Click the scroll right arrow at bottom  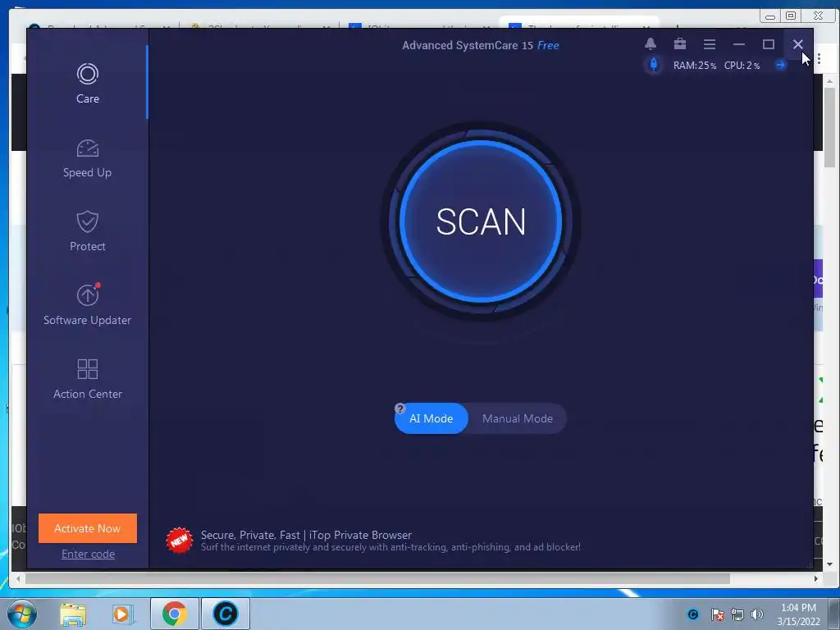coord(816,578)
